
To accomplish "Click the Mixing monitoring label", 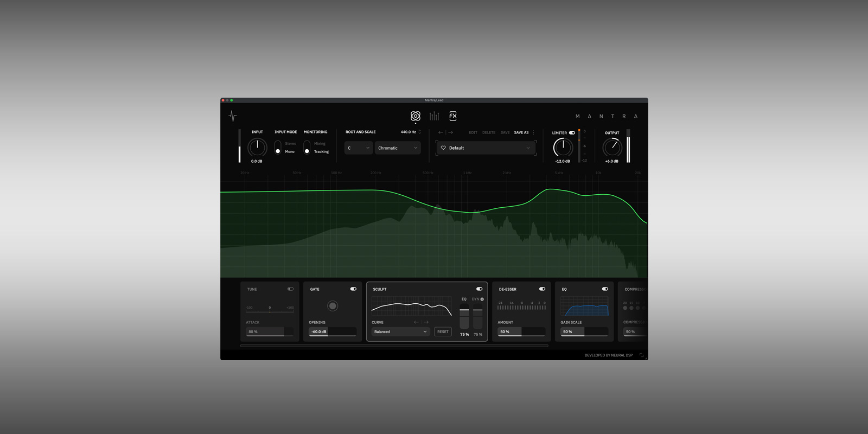I will tap(320, 144).
